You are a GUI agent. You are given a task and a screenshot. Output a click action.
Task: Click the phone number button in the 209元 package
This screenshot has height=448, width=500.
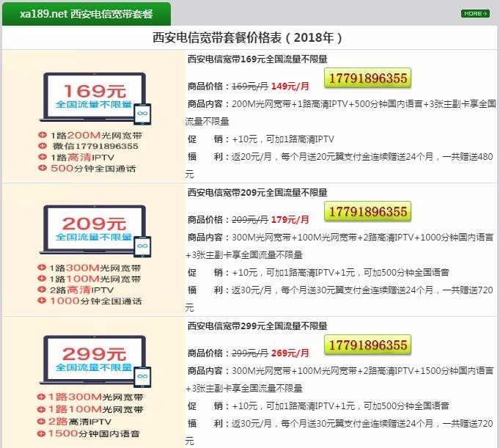point(367,211)
